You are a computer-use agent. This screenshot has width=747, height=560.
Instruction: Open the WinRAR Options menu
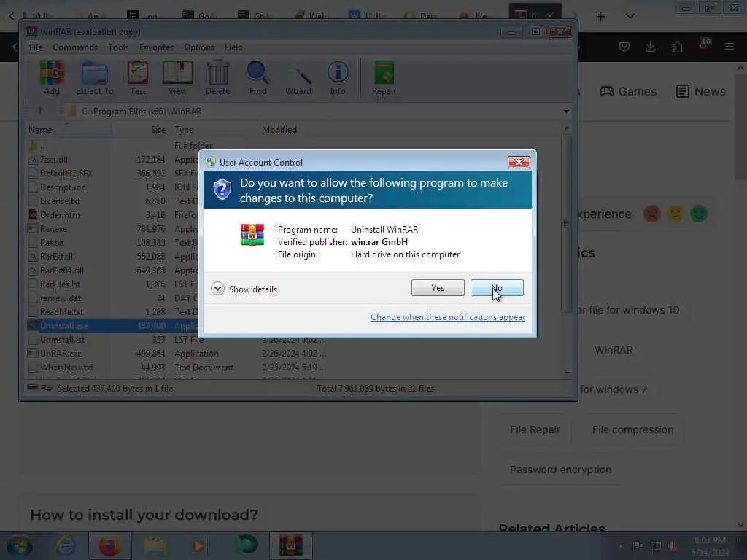pyautogui.click(x=199, y=47)
